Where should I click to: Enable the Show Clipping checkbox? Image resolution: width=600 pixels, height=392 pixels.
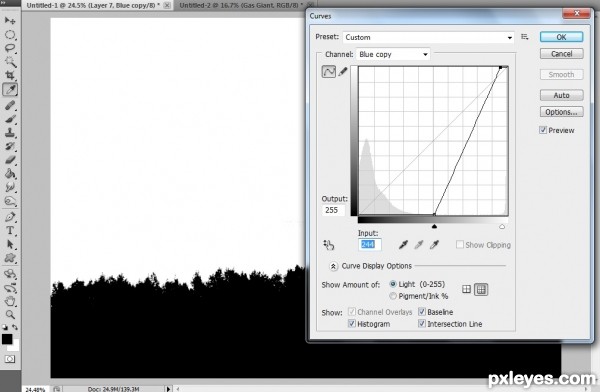[x=460, y=244]
